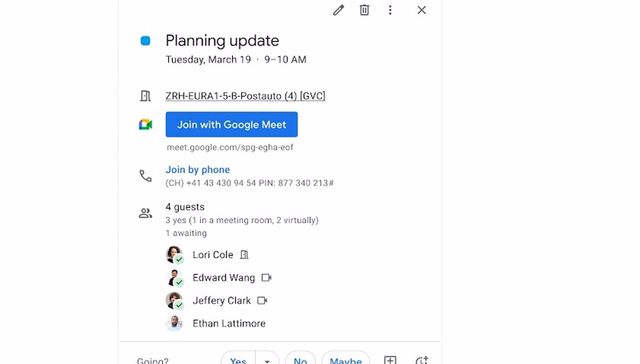
Task: Open the Join by phone link
Action: (x=198, y=170)
